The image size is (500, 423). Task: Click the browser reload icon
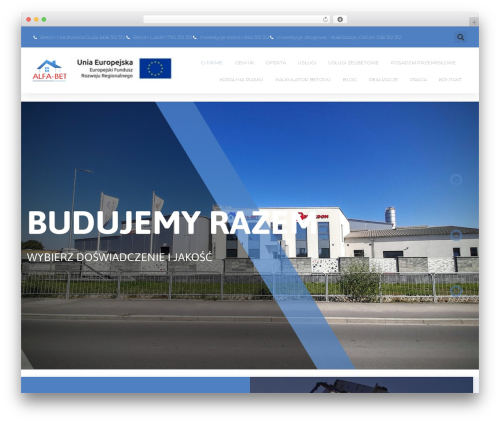[325, 20]
